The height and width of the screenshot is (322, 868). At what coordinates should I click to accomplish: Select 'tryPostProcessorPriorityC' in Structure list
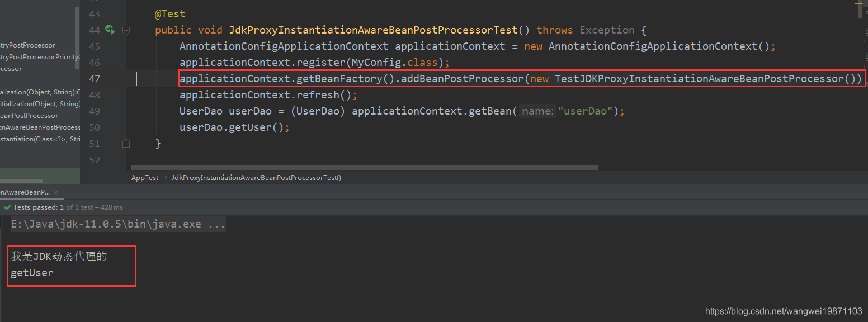coord(40,57)
